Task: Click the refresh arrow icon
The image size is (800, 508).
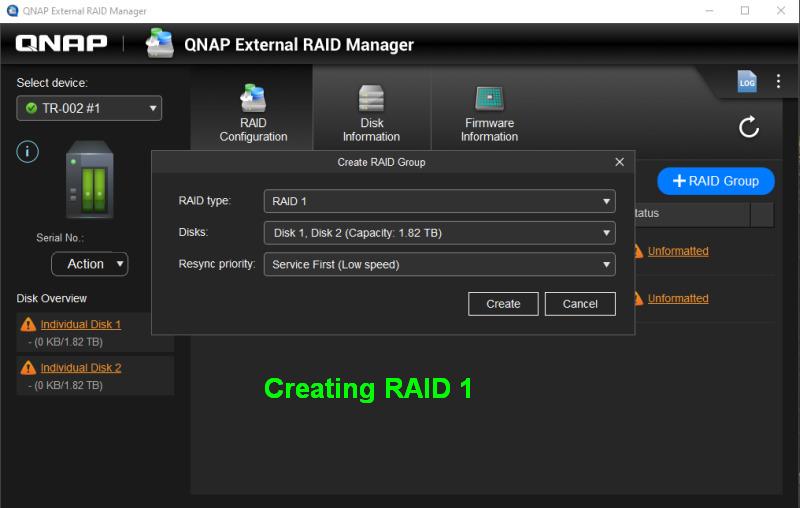Action: pyautogui.click(x=748, y=127)
